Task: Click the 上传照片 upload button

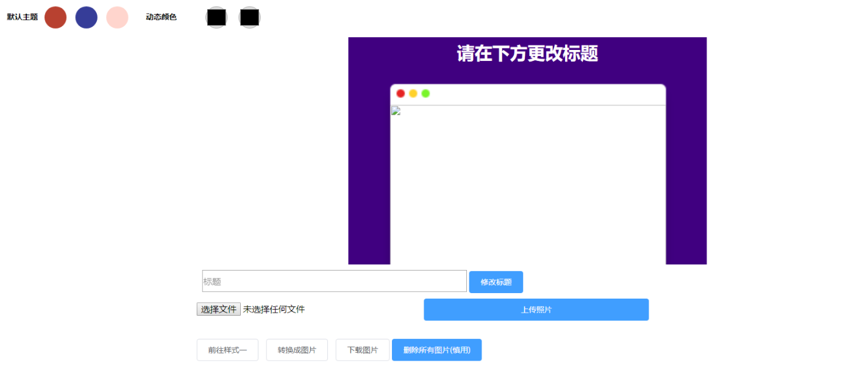Action: click(536, 310)
